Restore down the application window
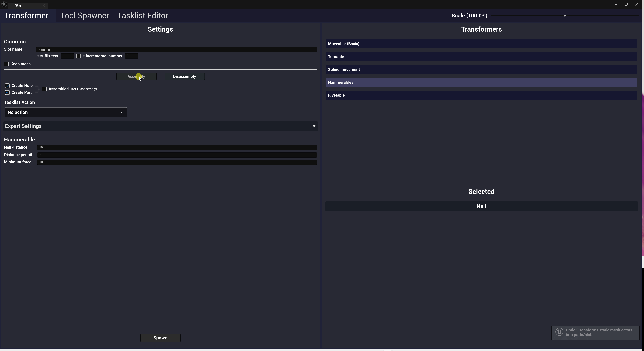The height and width of the screenshot is (351, 644). click(x=626, y=4)
